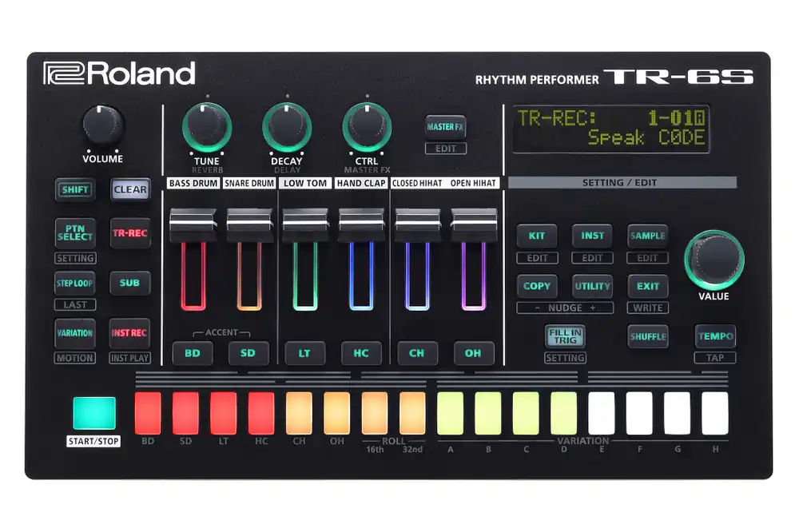This screenshot has height=532, width=799.
Task: Open the SAMPLE menu
Action: point(648,236)
